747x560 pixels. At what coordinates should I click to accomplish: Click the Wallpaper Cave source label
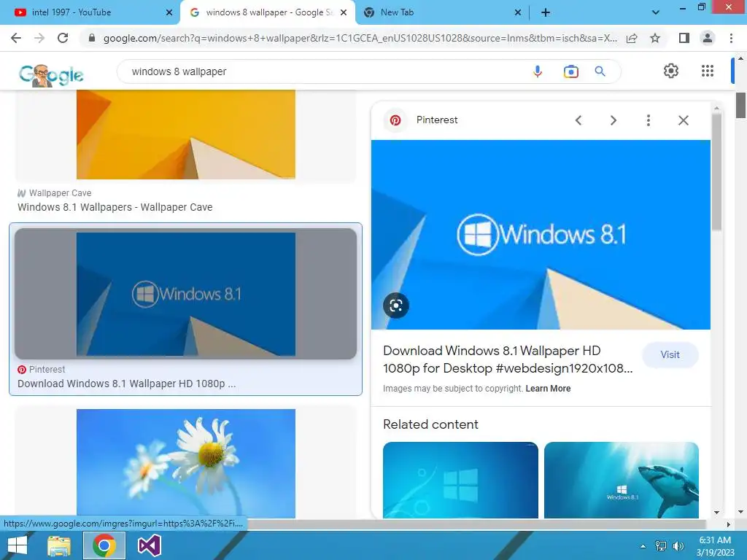point(60,192)
